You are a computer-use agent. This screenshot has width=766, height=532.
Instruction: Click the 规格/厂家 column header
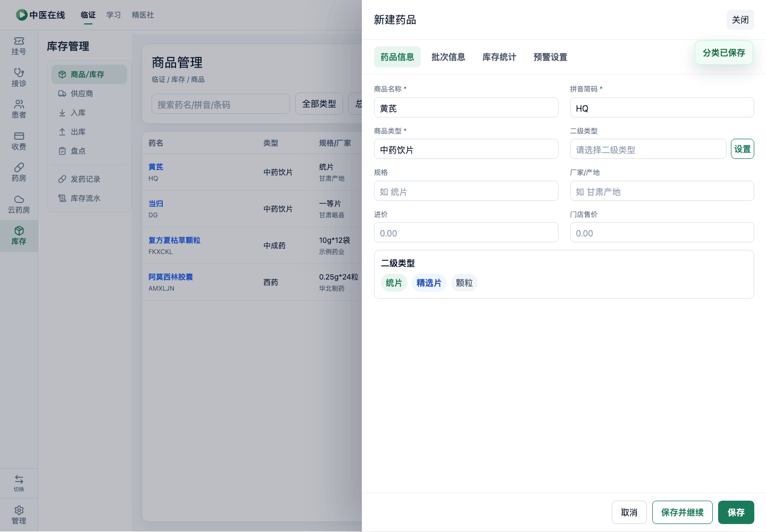point(335,143)
